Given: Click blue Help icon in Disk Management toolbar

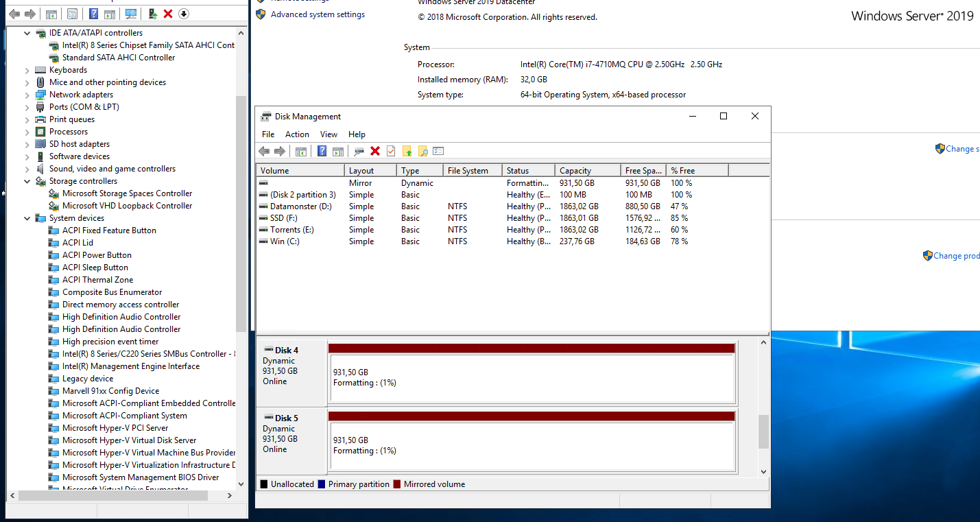Looking at the screenshot, I should pyautogui.click(x=322, y=151).
